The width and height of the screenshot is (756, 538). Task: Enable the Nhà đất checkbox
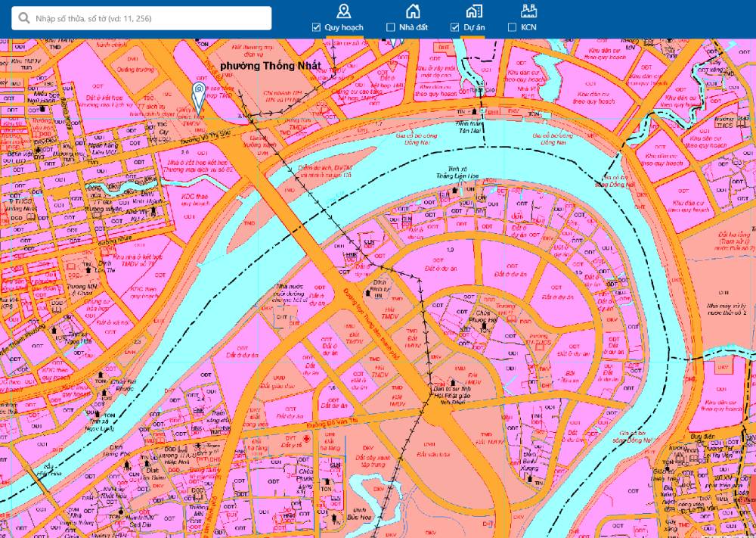click(391, 27)
